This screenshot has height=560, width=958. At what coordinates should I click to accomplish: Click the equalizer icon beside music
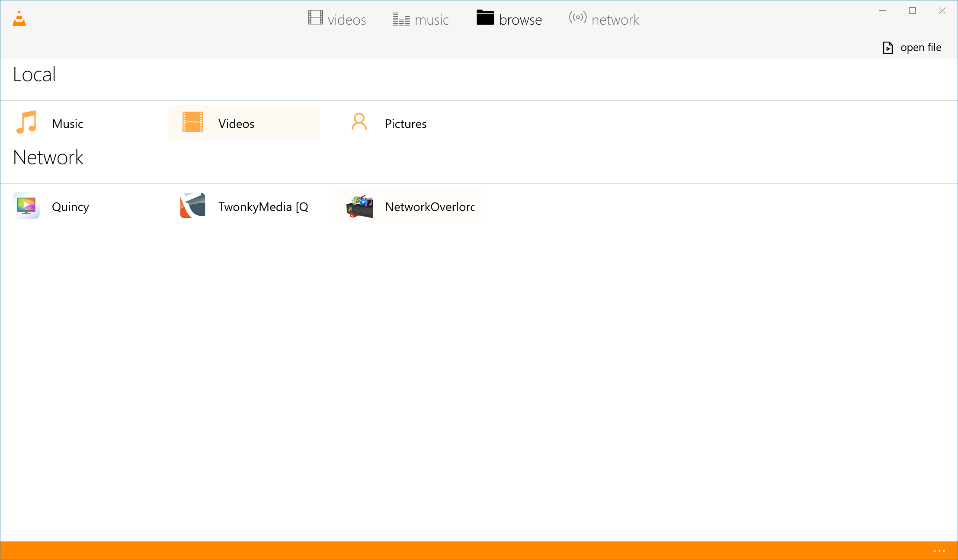click(x=401, y=19)
